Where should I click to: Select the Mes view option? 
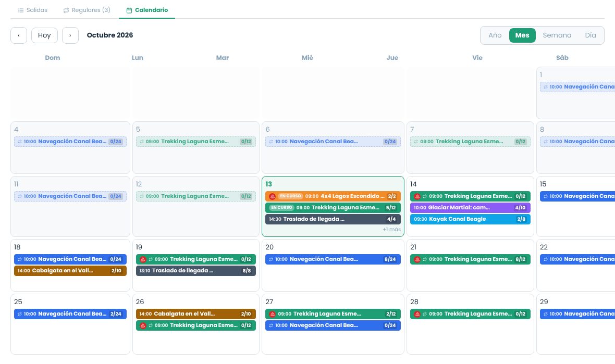pyautogui.click(x=522, y=35)
